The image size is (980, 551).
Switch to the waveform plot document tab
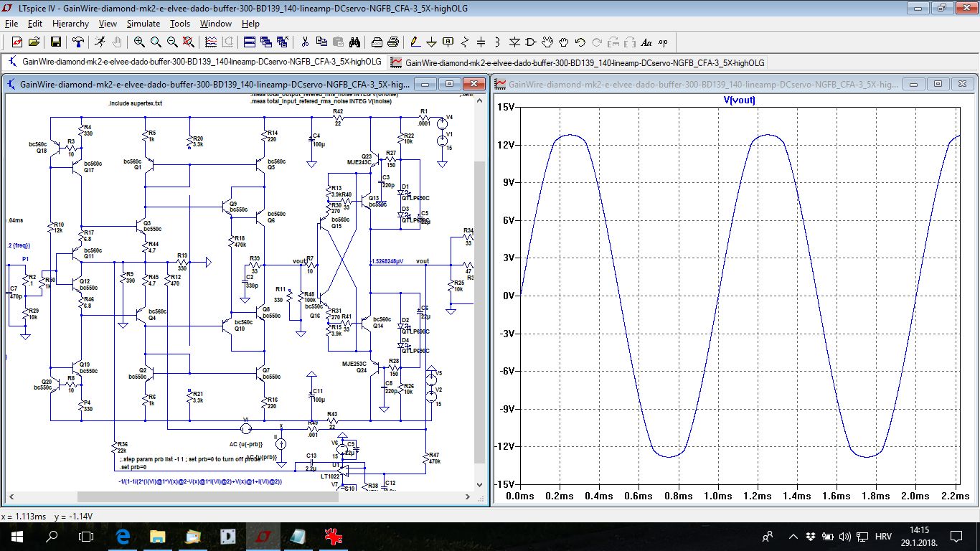578,62
